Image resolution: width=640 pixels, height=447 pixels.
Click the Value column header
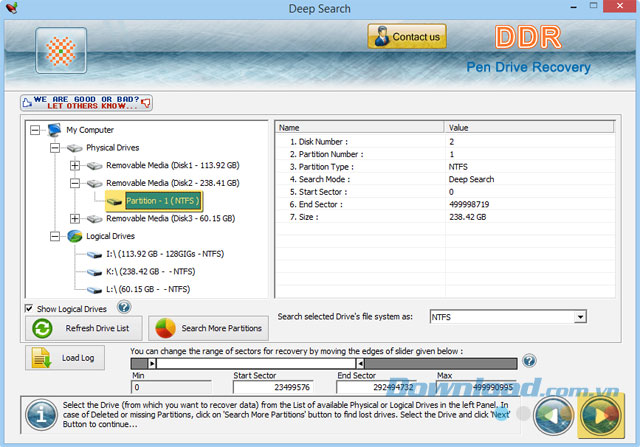tap(529, 128)
